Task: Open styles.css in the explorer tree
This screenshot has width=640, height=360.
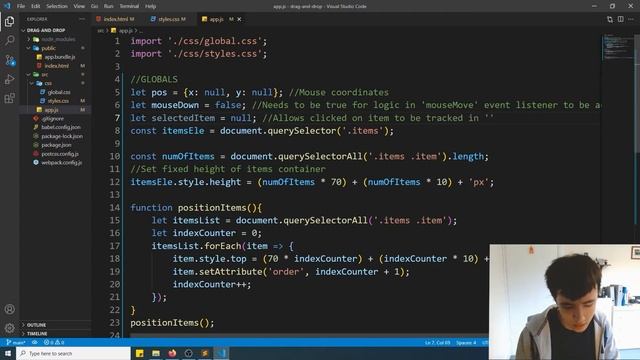Action: click(58, 101)
